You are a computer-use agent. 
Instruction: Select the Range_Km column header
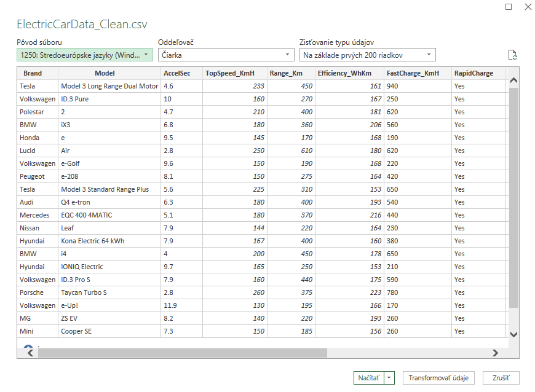coord(291,73)
